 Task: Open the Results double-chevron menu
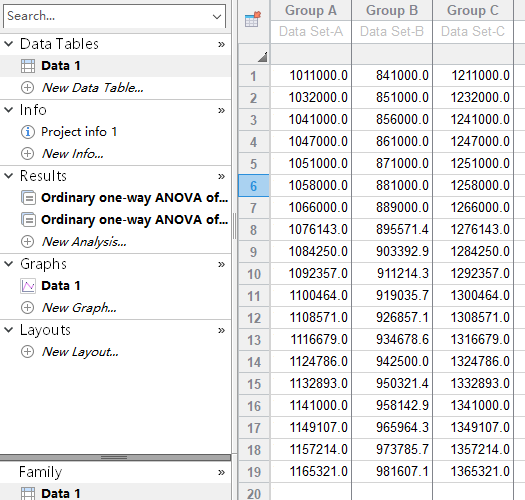point(221,176)
